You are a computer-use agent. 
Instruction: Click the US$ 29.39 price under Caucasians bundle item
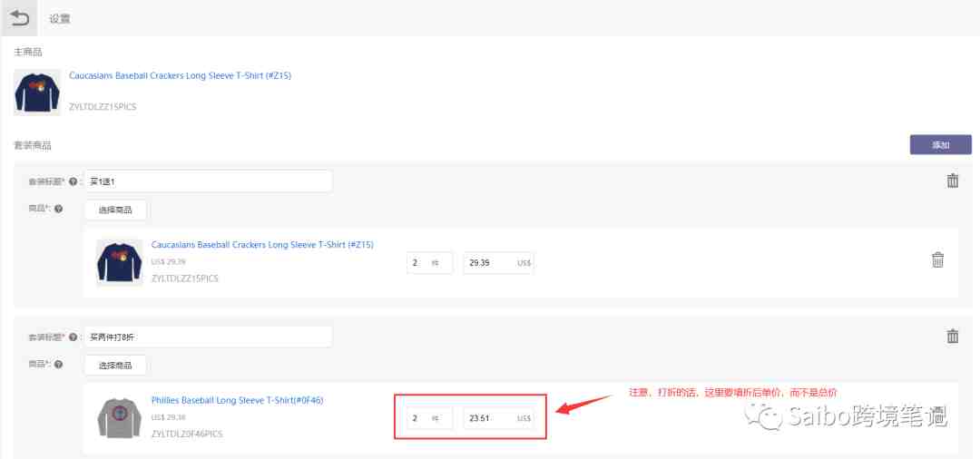click(x=168, y=261)
